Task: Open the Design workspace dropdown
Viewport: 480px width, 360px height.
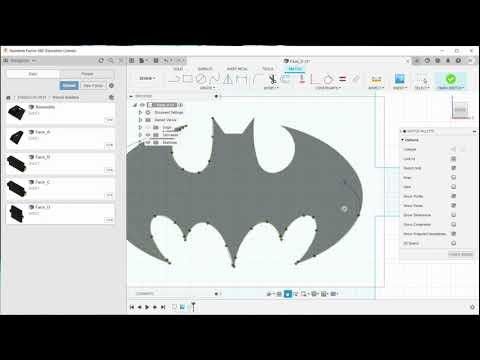Action: click(x=147, y=78)
